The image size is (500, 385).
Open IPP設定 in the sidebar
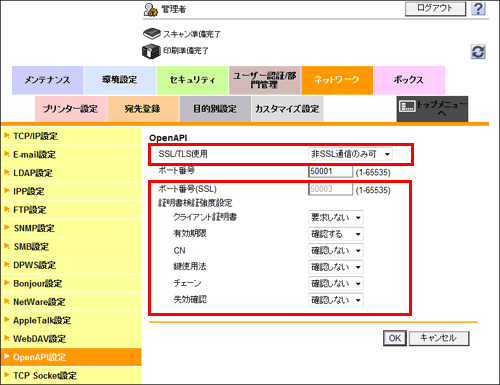coord(71,191)
